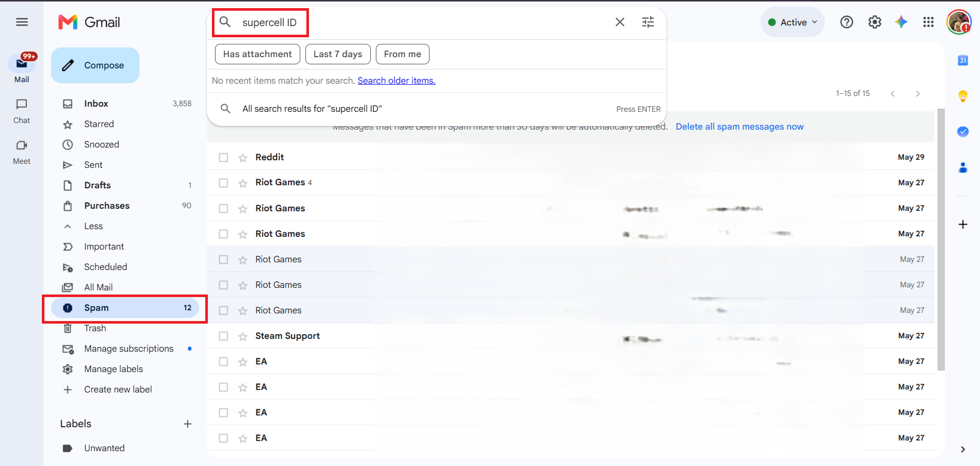Screen dimensions: 980x466
Task: Open the account profile picture
Action: point(959,22)
